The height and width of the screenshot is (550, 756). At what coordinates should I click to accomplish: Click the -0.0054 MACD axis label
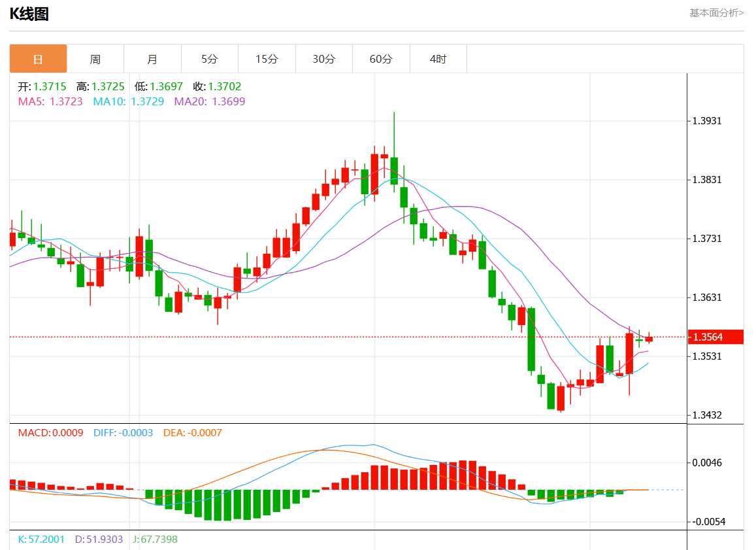coord(709,521)
